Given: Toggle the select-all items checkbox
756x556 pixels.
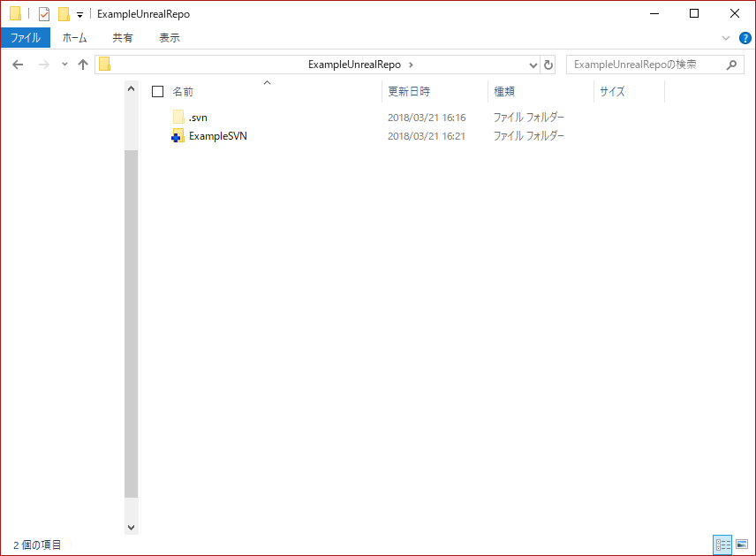Looking at the screenshot, I should (158, 92).
